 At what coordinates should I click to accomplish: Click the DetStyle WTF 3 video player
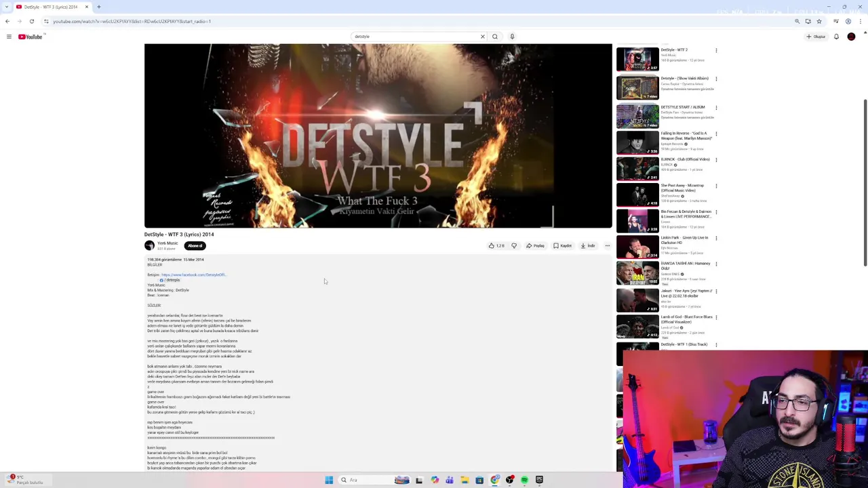[378, 136]
